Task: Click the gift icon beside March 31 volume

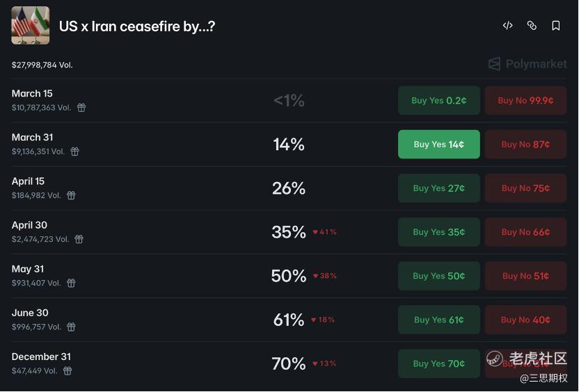Action: point(74,152)
